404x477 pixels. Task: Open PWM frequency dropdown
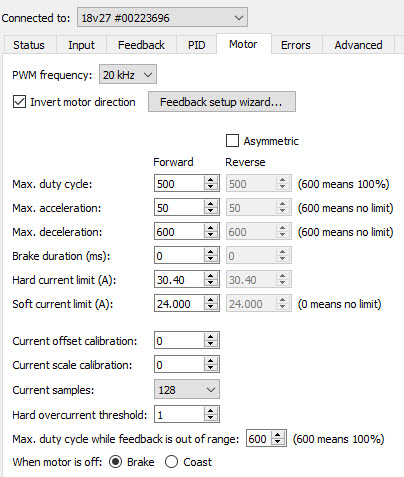[128, 75]
